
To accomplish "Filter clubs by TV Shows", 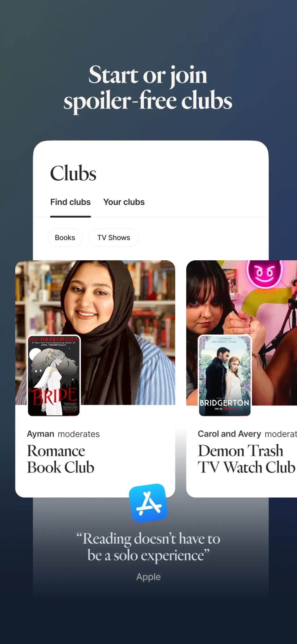I will (x=114, y=238).
